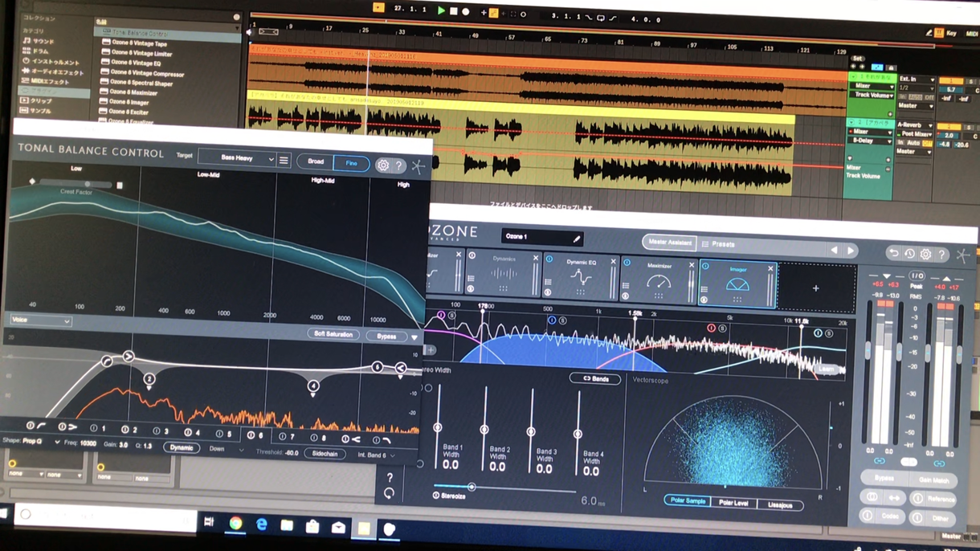Remove the Imager module with its X
980x551 pixels.
[770, 269]
